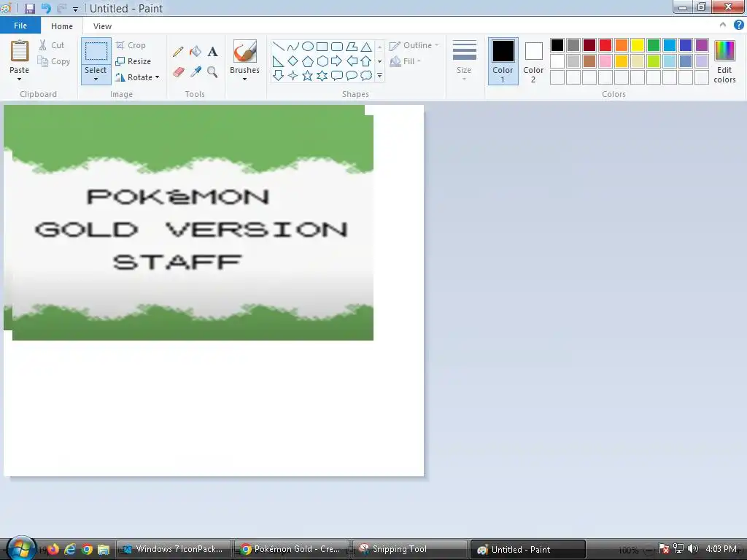Choose the Curve shape
Image resolution: width=747 pixels, height=560 pixels.
tap(293, 47)
